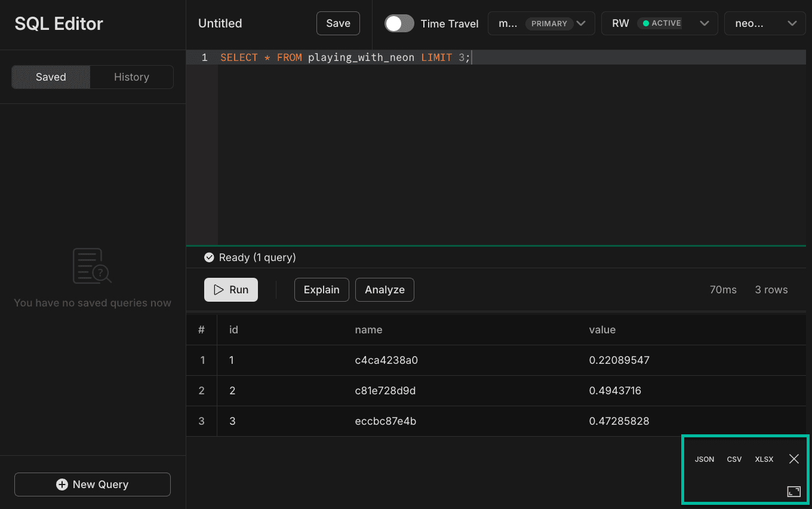
Task: Select the Saved queries tab
Action: [x=50, y=76]
